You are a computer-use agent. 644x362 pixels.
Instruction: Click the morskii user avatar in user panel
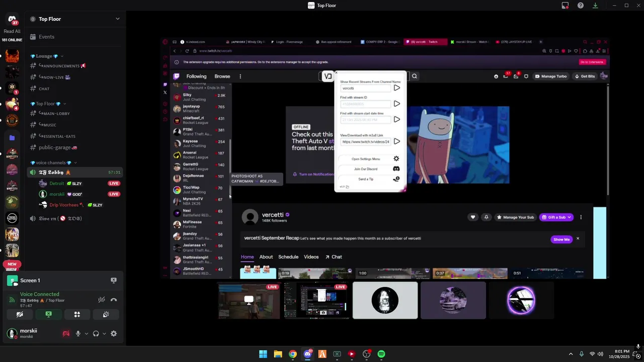12,333
